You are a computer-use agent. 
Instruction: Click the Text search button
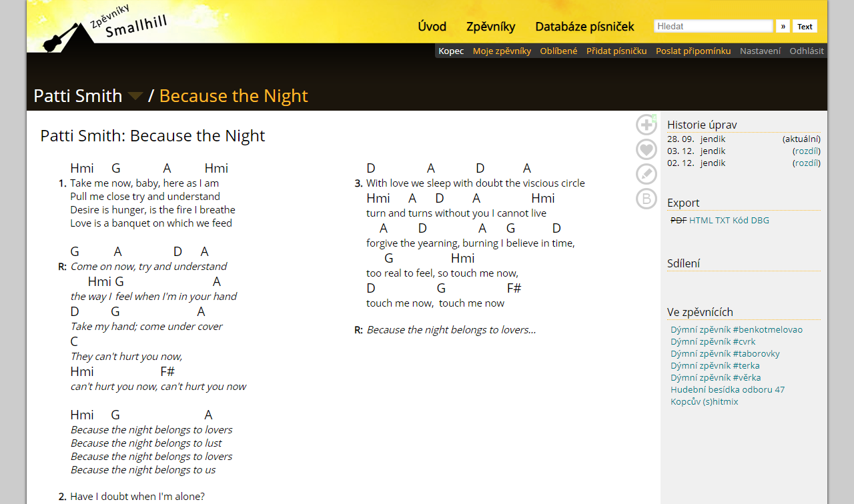click(805, 26)
